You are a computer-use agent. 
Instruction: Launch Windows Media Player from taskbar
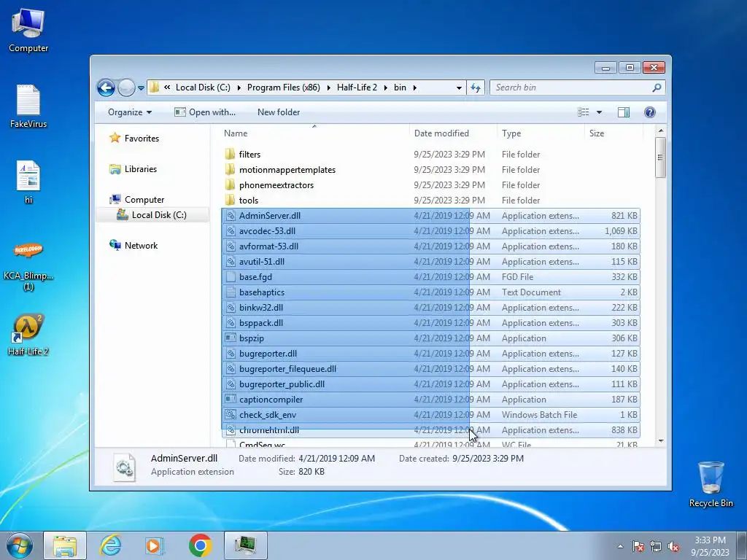pos(155,545)
